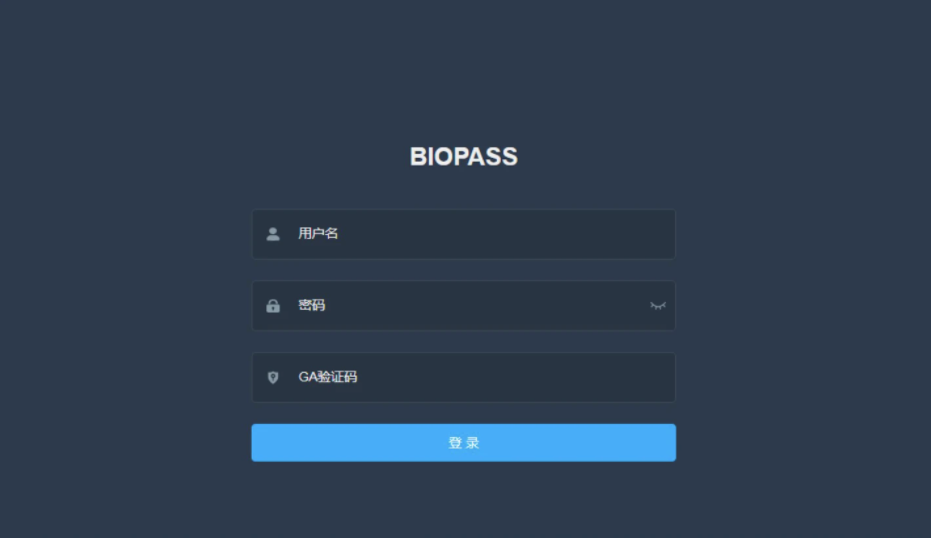Activate the verification box next to shield icon
The height and width of the screenshot is (538, 931).
pos(463,378)
